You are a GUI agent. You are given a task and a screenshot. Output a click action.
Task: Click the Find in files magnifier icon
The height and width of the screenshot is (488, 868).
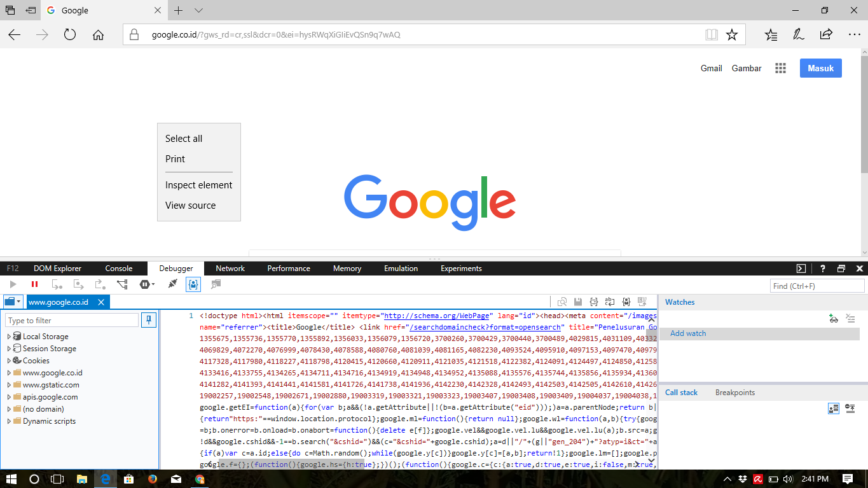562,302
